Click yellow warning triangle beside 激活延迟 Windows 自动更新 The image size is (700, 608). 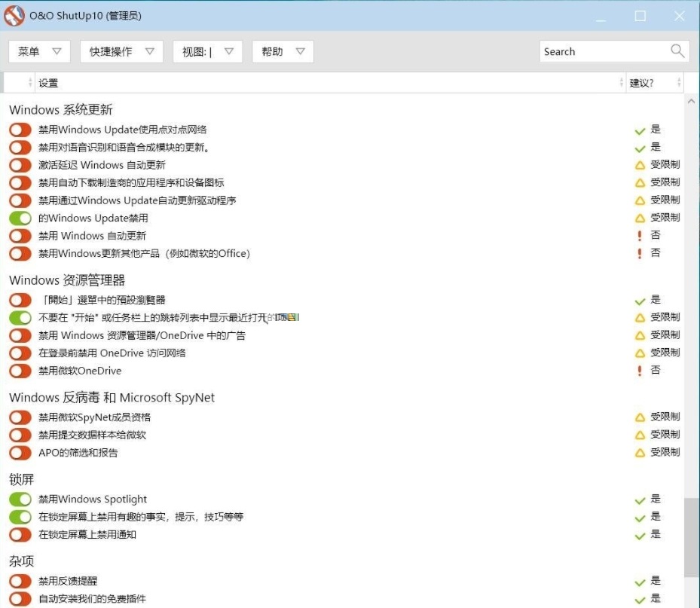(x=640, y=165)
